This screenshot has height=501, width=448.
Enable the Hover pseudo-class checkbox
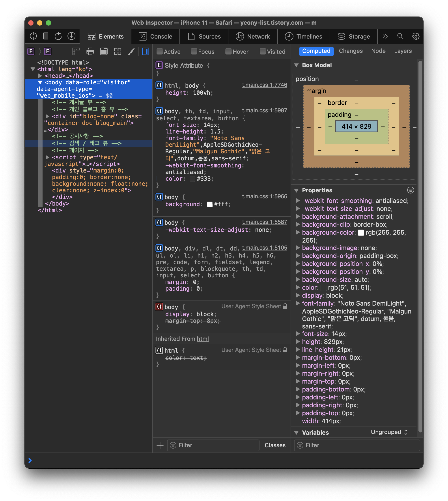point(228,52)
